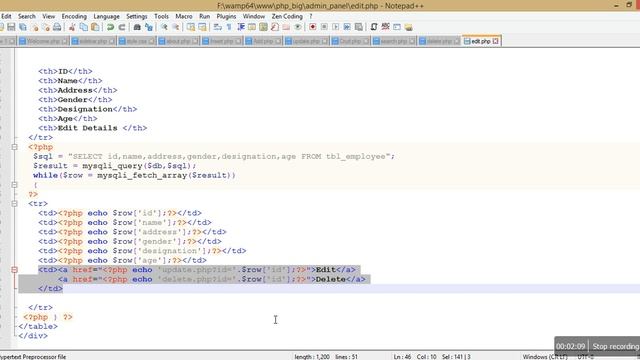Screen dimensions: 640x360
Task: Open the Language menu
Action: (107, 16)
